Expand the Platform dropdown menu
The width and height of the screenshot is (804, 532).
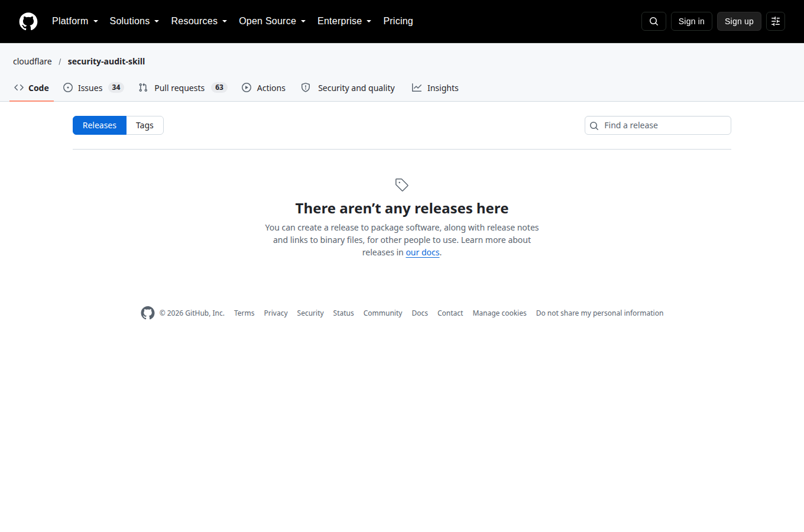click(75, 21)
